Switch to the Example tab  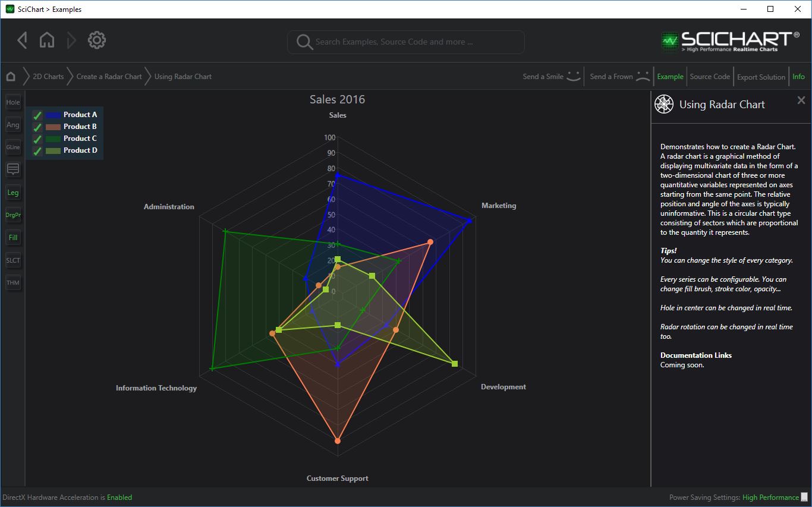[670, 77]
